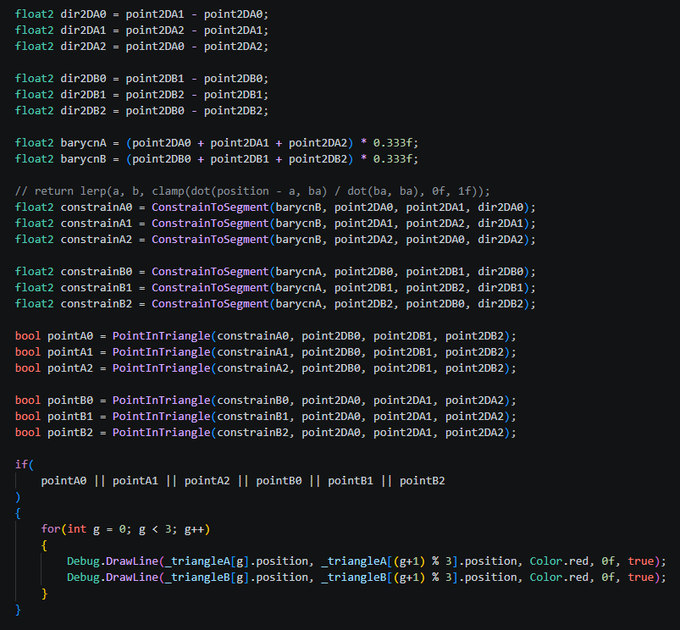Viewport: 680px width, 630px height.
Task: Click Color.red on the _triangleB DrawLine line
Action: (x=559, y=577)
